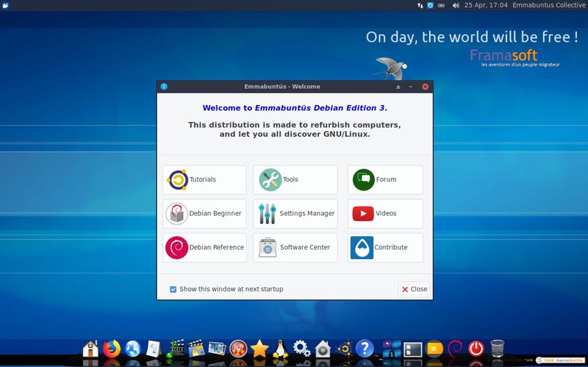Click the Emmabuntus Collective user label
This screenshot has width=588, height=367.
[549, 6]
